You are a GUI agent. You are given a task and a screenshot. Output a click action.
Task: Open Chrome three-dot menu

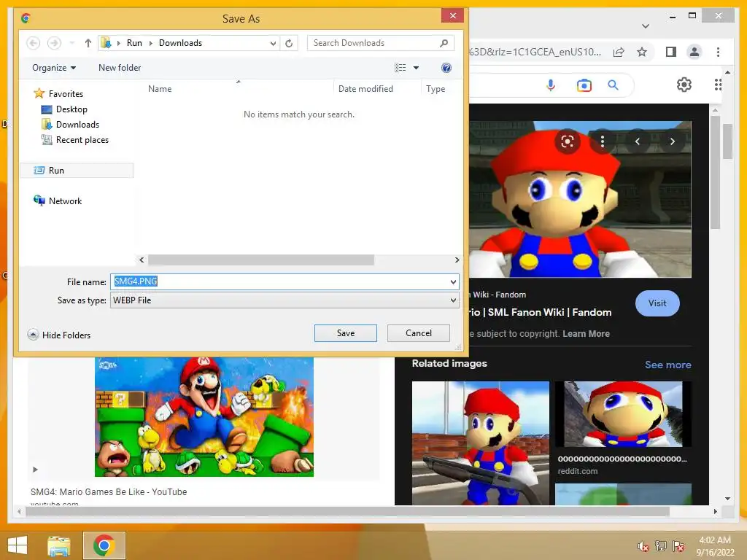718,52
